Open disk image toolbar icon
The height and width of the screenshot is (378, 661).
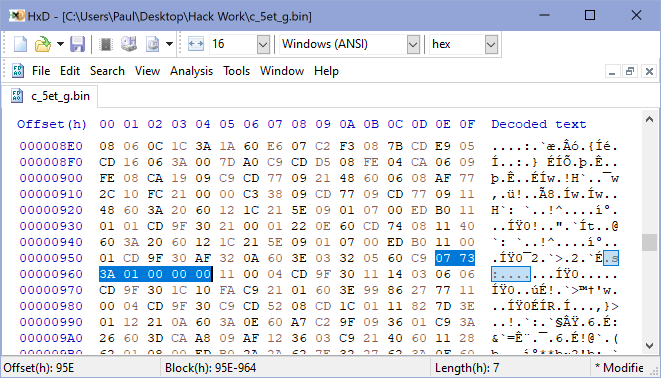tap(153, 44)
